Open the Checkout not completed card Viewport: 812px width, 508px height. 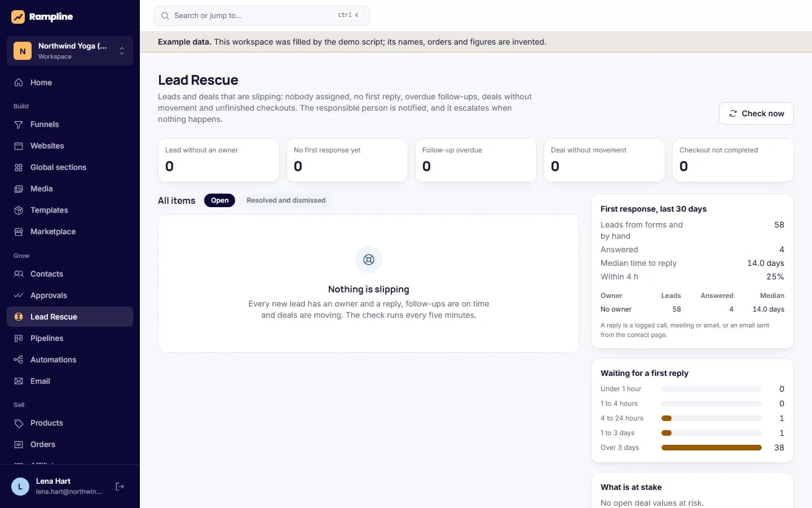click(x=733, y=160)
